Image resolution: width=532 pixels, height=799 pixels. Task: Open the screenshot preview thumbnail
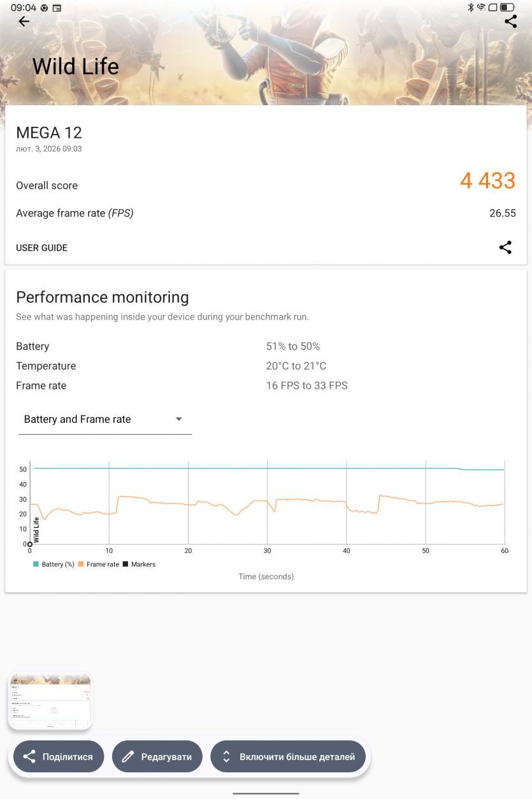click(x=50, y=701)
